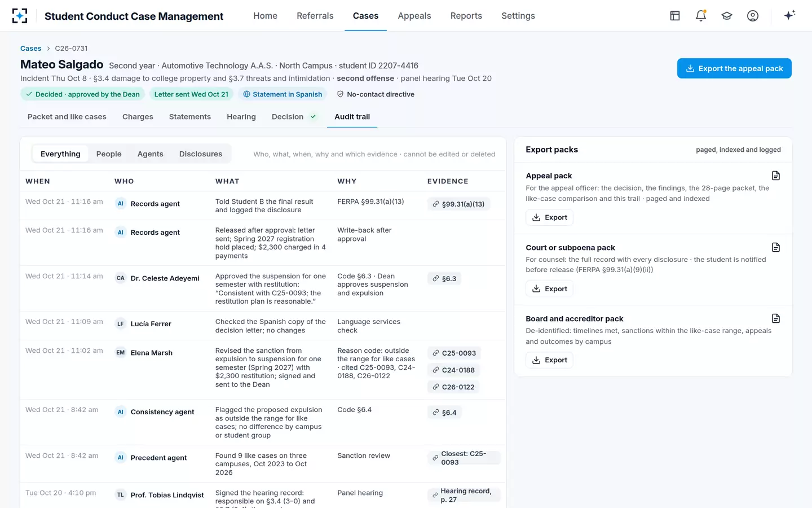The image size is (812, 508).
Task: Go to the Home nav item
Action: tap(265, 16)
